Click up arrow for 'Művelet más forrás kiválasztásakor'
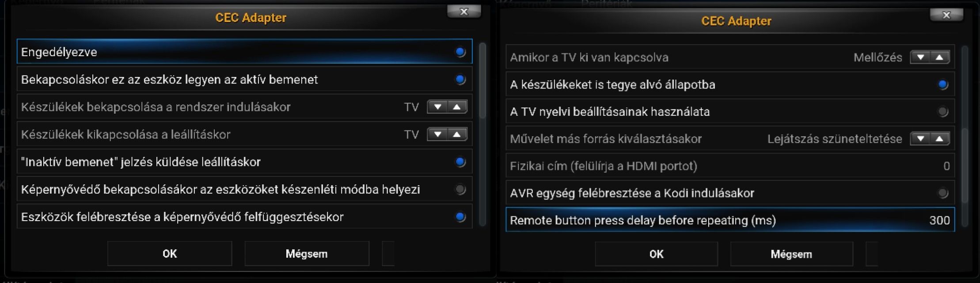The image size is (980, 283). [x=940, y=139]
